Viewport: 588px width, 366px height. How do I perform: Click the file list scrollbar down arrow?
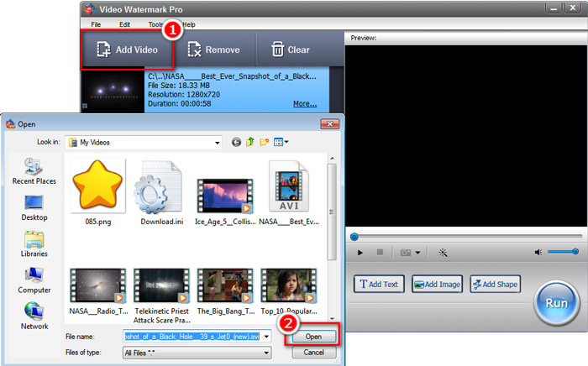click(333, 319)
